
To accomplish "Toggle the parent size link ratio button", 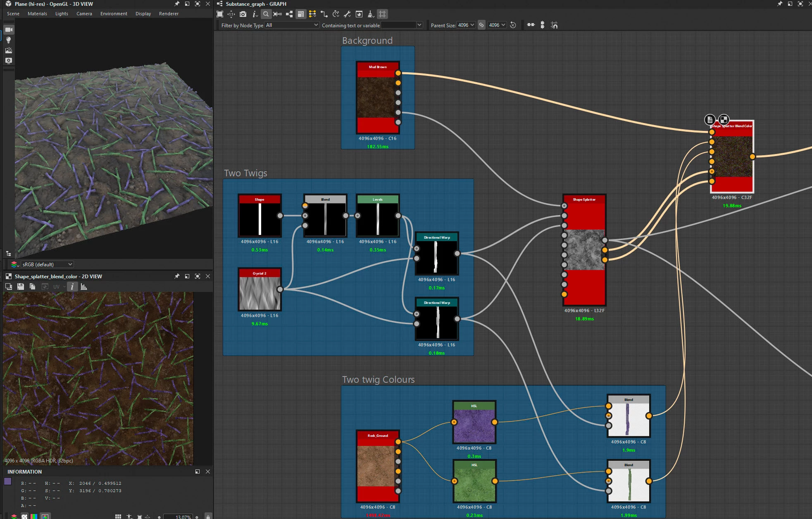I will pyautogui.click(x=481, y=25).
